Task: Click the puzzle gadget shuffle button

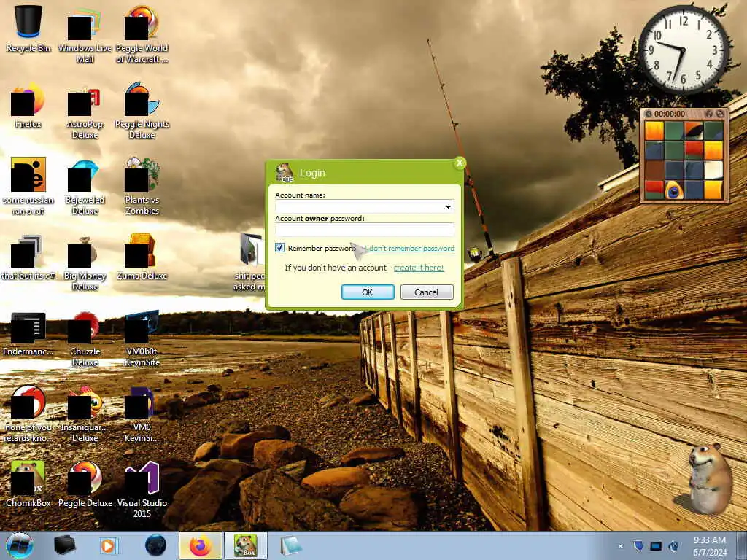Action: point(720,114)
